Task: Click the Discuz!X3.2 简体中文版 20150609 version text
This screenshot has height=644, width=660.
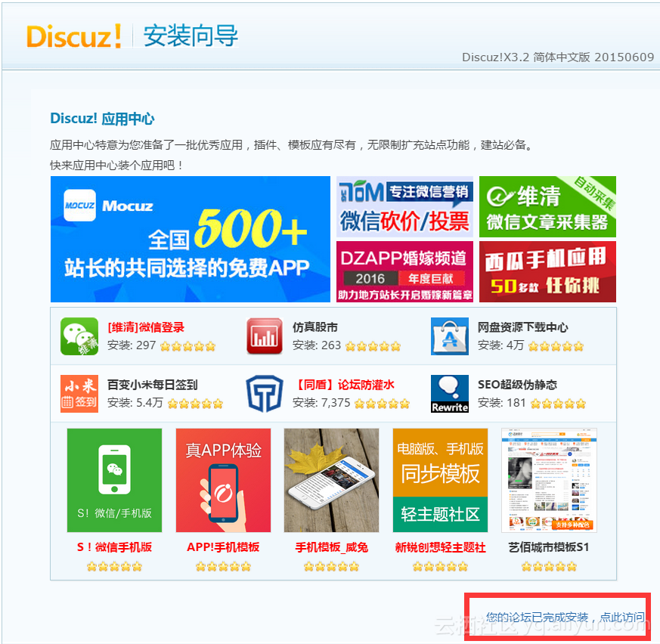Action: tap(558, 57)
